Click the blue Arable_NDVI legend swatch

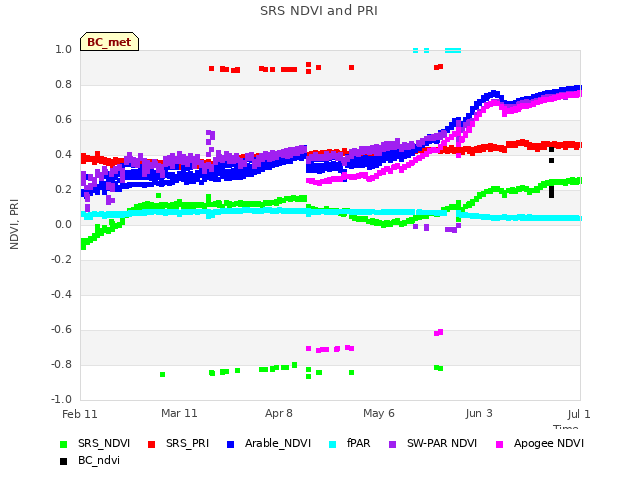coord(230,444)
